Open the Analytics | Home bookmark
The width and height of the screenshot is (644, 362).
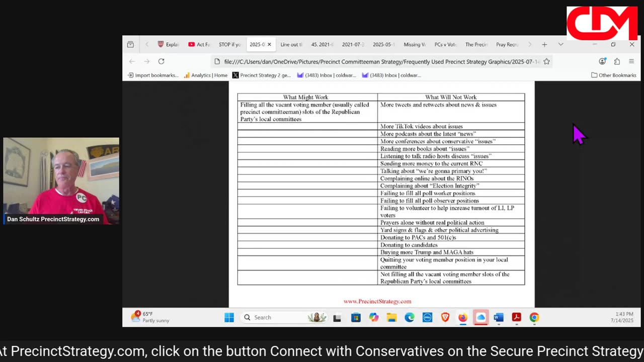coord(205,75)
